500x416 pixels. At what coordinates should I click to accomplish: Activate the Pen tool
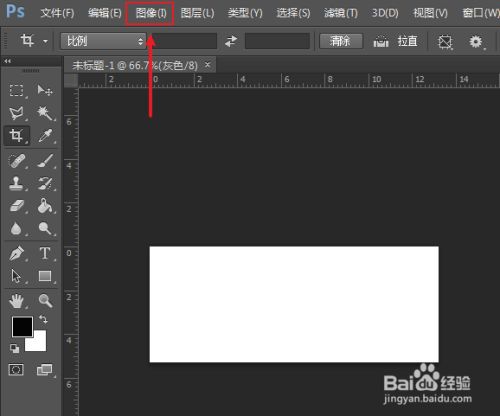tap(17, 253)
